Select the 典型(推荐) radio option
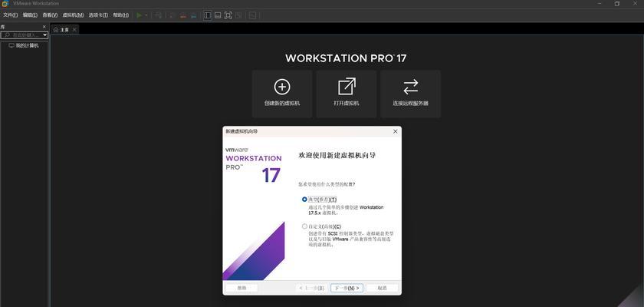Image resolution: width=644 pixels, height=307 pixels. 304,200
